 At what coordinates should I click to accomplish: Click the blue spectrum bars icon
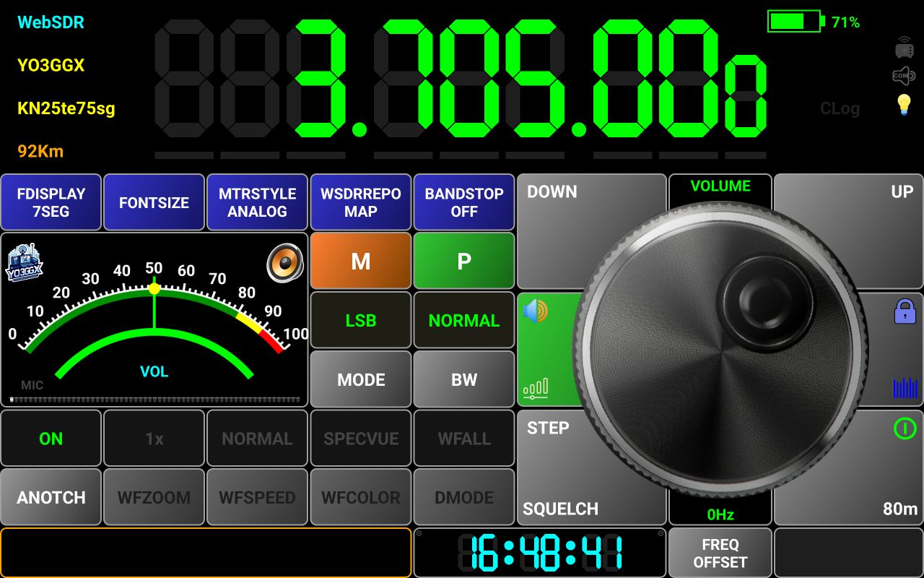click(x=905, y=388)
